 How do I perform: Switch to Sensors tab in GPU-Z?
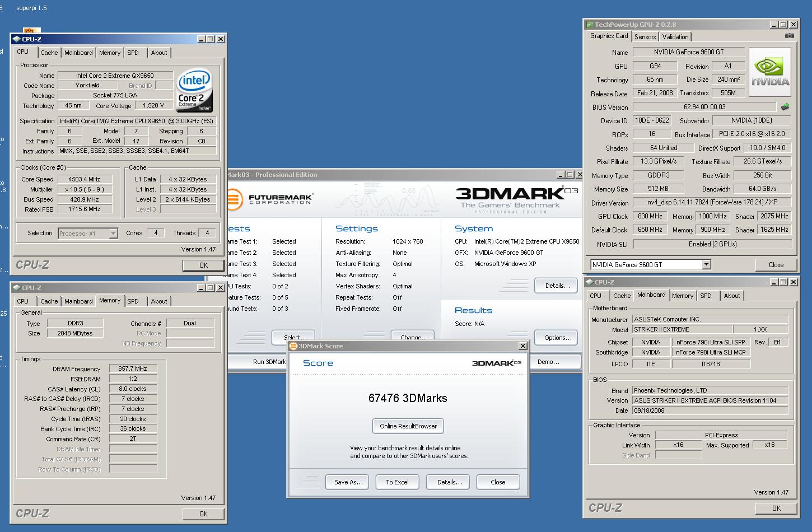(x=645, y=37)
